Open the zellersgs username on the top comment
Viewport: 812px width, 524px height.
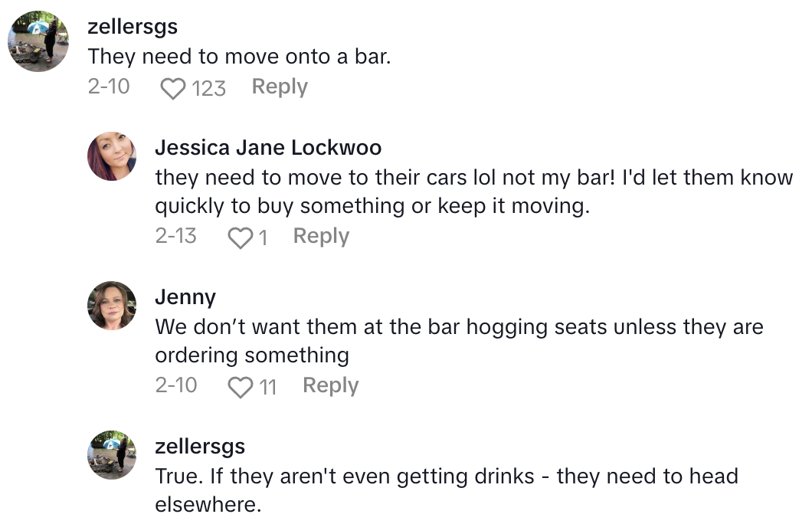pos(133,27)
